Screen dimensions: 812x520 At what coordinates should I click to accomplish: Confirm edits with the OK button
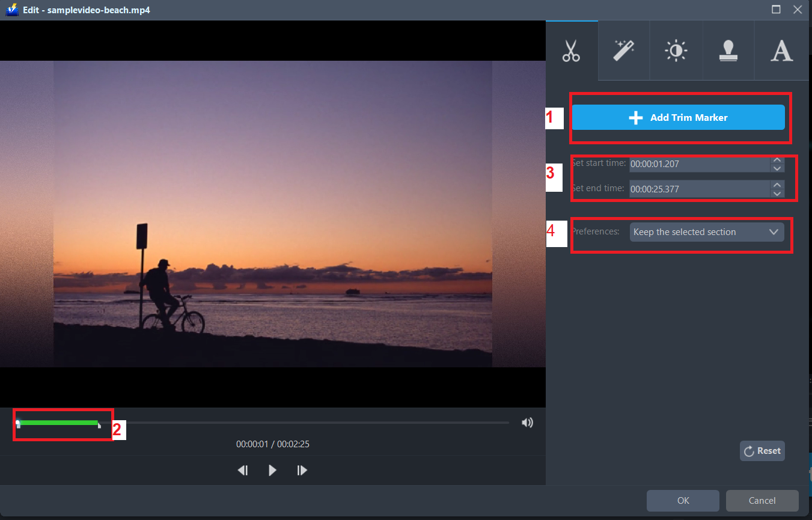(683, 500)
